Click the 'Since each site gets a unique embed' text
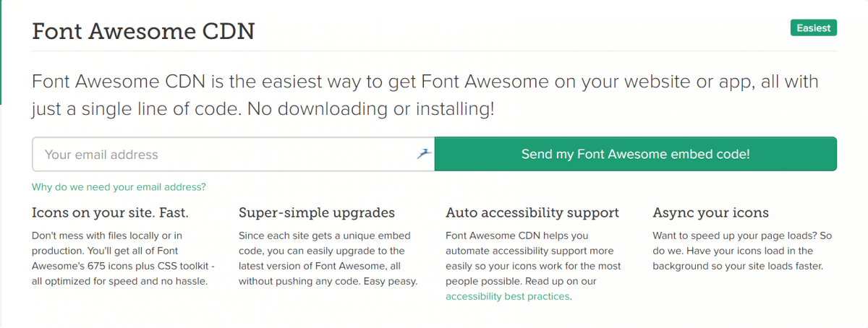 coord(324,236)
